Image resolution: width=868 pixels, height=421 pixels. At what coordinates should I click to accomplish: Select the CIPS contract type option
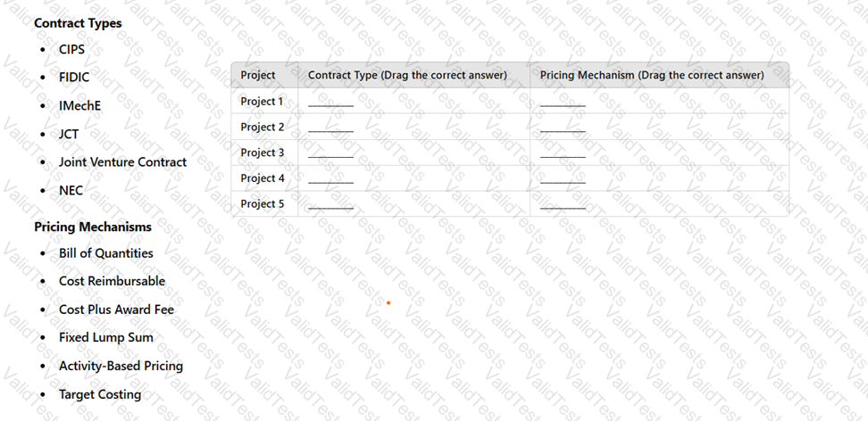click(71, 50)
